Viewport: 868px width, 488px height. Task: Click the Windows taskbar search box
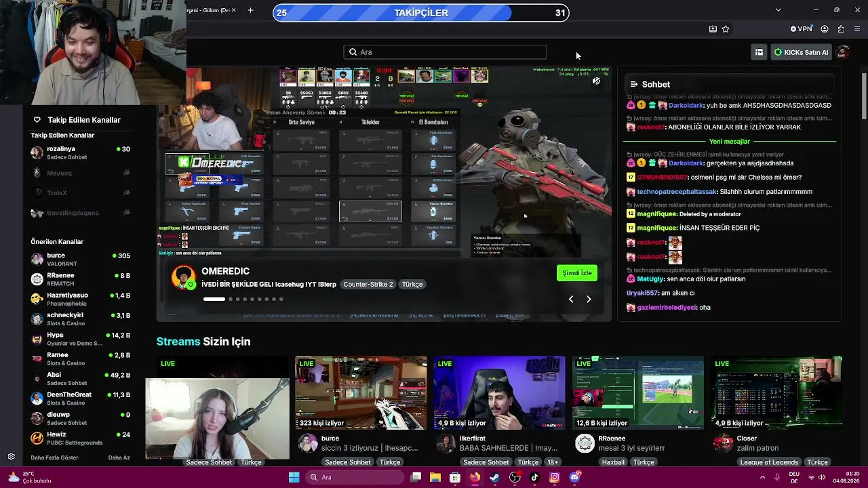353,477
